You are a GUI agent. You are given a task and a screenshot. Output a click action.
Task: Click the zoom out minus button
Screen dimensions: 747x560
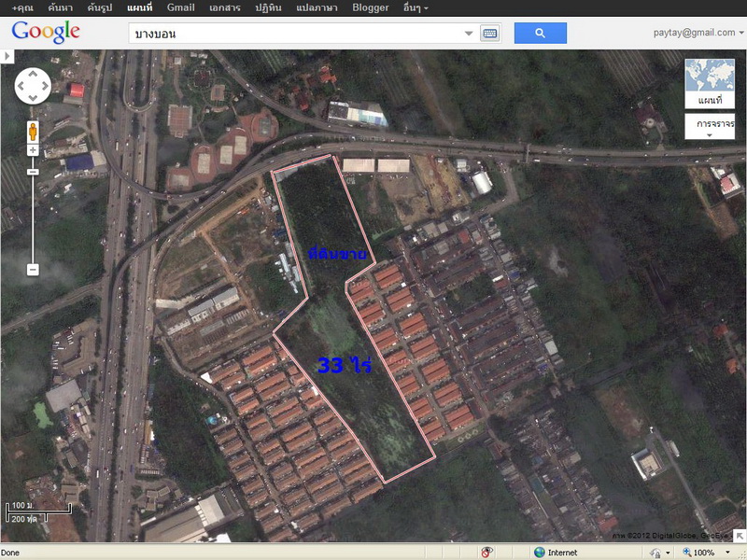point(33,269)
